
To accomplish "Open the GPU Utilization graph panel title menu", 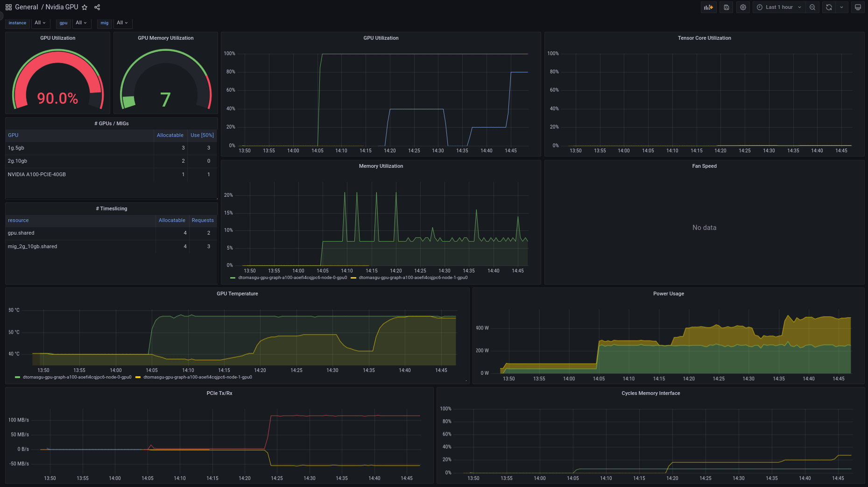I will point(381,38).
